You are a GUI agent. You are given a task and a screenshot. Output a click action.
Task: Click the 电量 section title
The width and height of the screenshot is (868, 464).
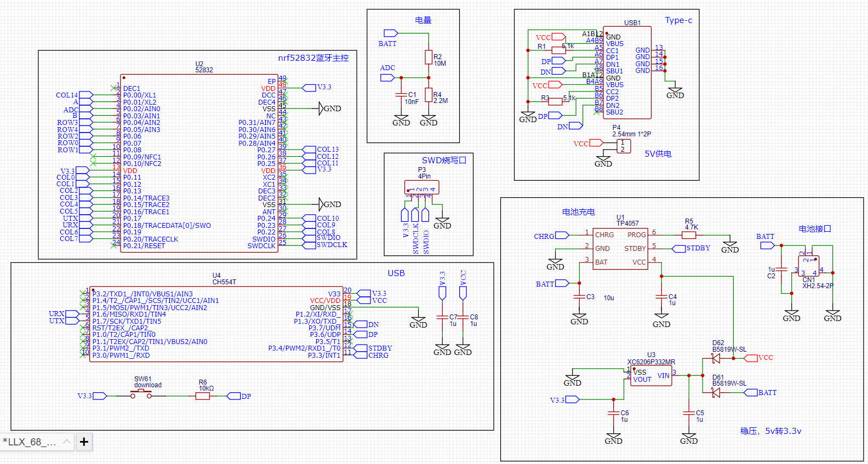423,20
